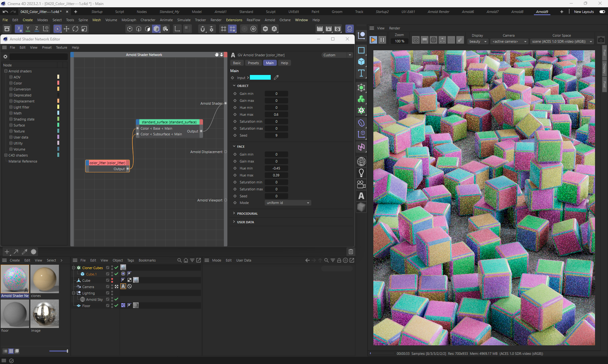Open the MoGraph menu
The width and height of the screenshot is (608, 364).
click(x=129, y=20)
